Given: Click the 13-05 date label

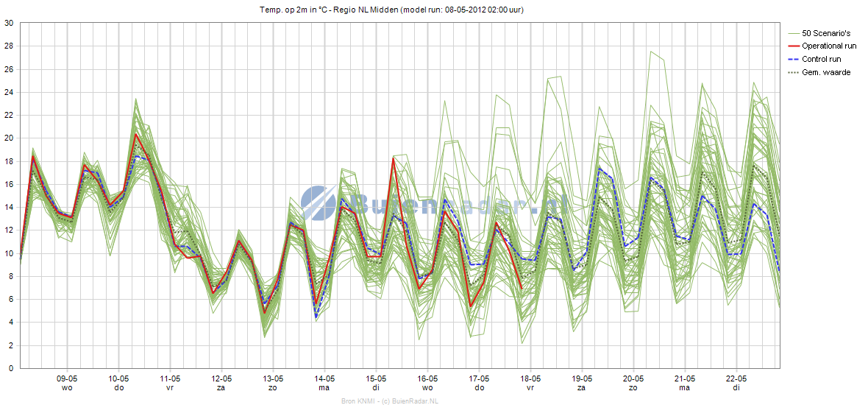Looking at the screenshot, I should tap(273, 379).
